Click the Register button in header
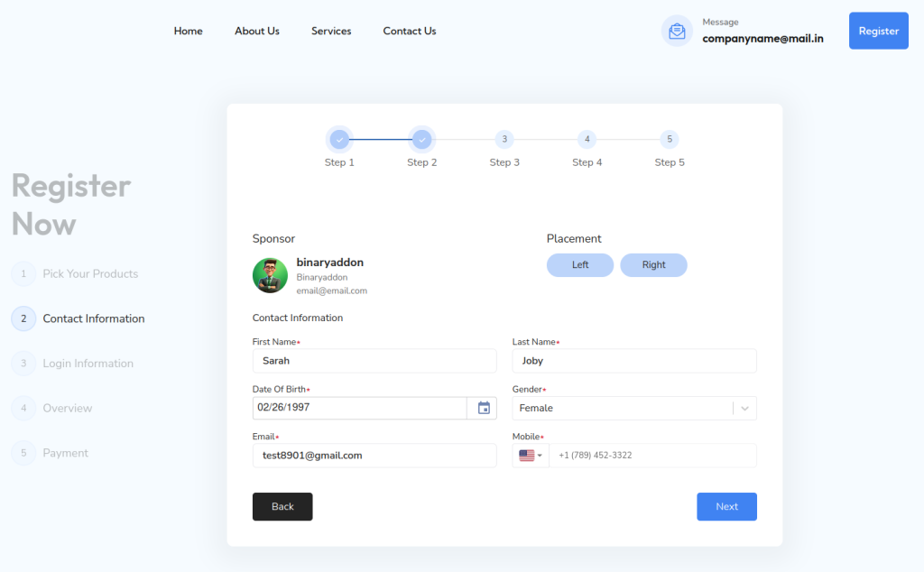924x572 pixels. pyautogui.click(x=878, y=31)
